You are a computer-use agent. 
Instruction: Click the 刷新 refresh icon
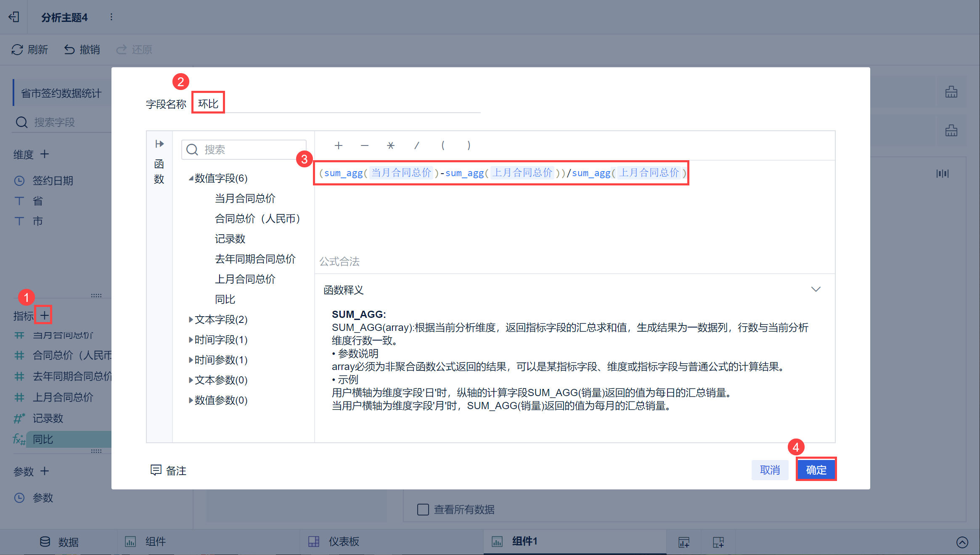(17, 50)
